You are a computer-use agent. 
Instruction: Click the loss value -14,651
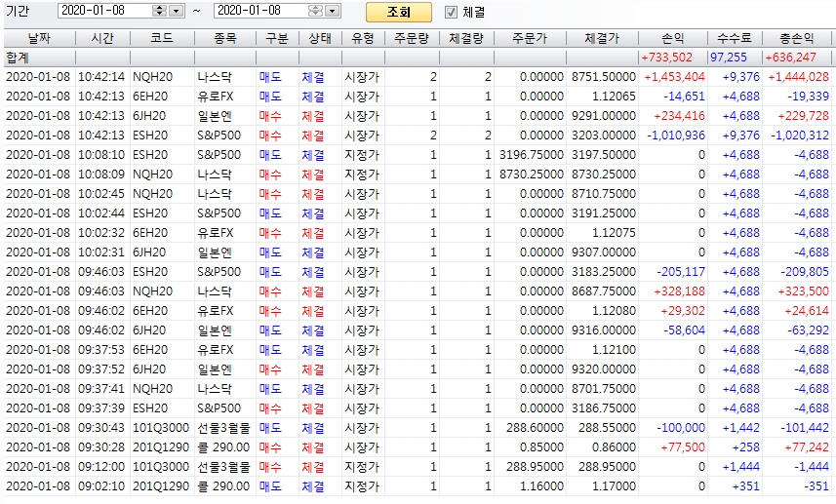684,97
